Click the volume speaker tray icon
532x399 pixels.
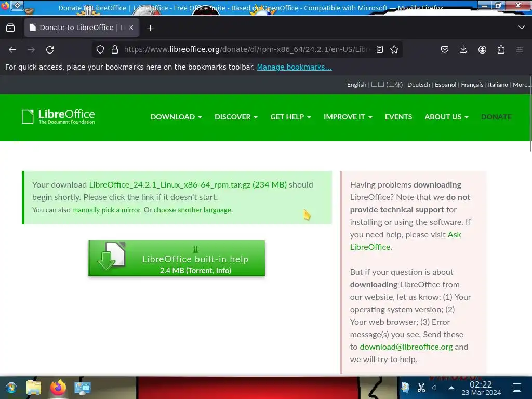(435, 388)
